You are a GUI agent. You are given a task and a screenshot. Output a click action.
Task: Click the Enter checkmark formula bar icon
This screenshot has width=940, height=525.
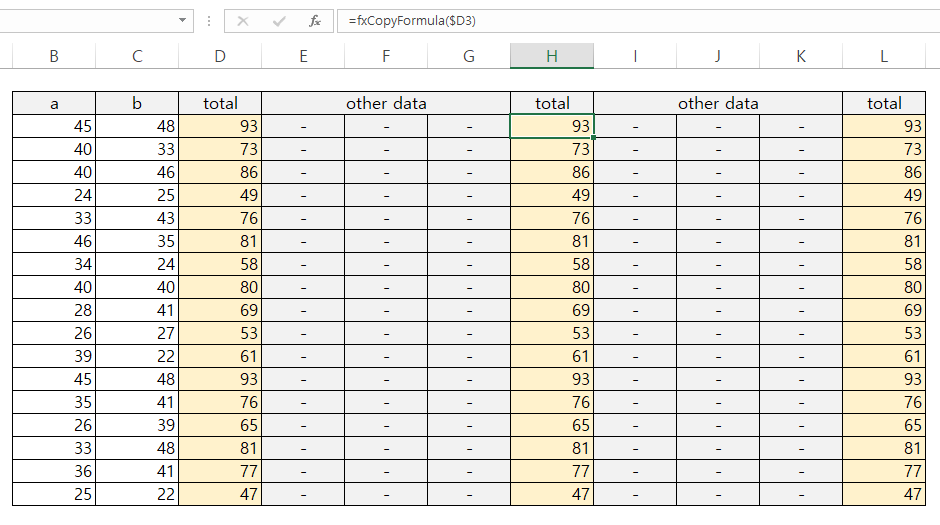[x=279, y=21]
